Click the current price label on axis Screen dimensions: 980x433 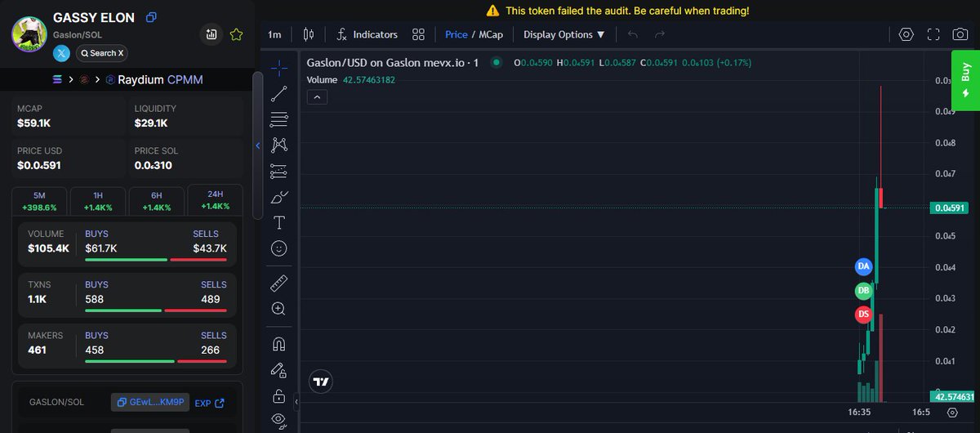click(x=949, y=208)
